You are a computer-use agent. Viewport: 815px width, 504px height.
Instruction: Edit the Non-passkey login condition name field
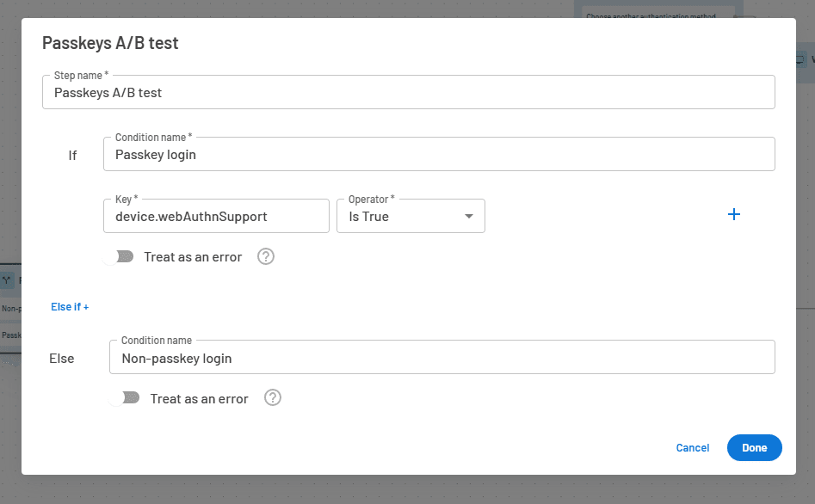coord(441,356)
